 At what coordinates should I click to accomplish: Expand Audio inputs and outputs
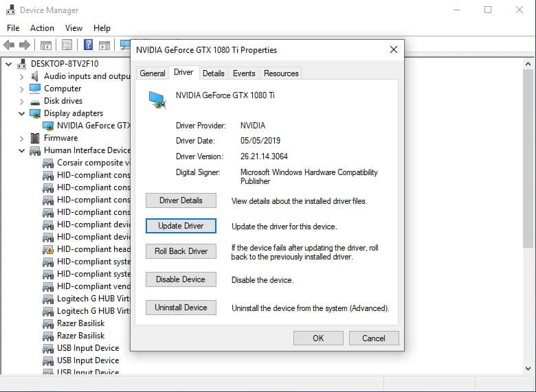tap(21, 77)
